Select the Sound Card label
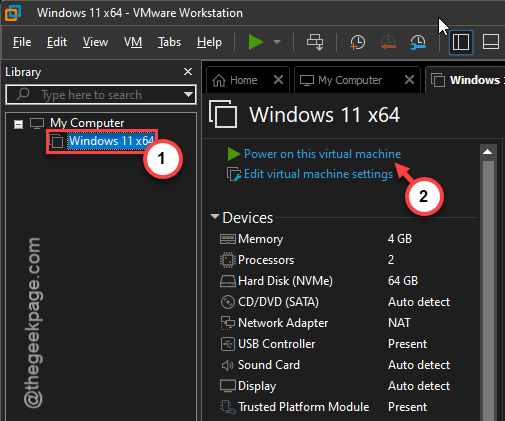This screenshot has height=421, width=505. [x=269, y=365]
